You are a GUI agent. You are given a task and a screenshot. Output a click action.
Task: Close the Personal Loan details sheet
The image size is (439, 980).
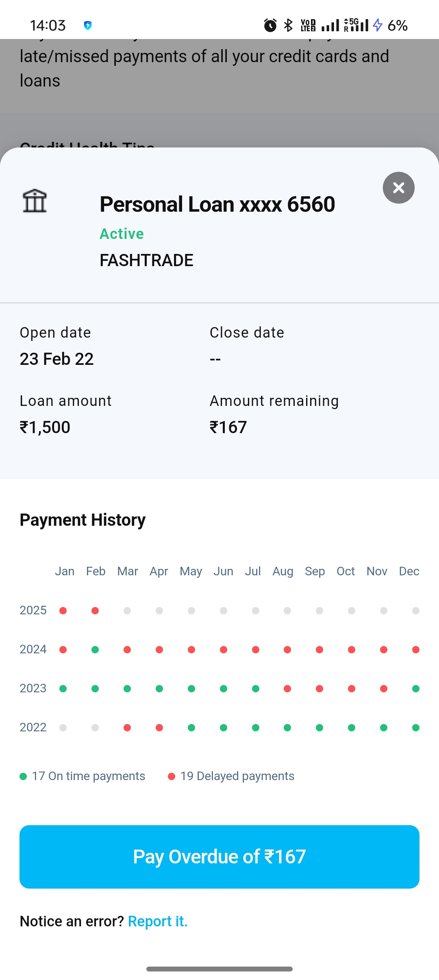pos(398,188)
